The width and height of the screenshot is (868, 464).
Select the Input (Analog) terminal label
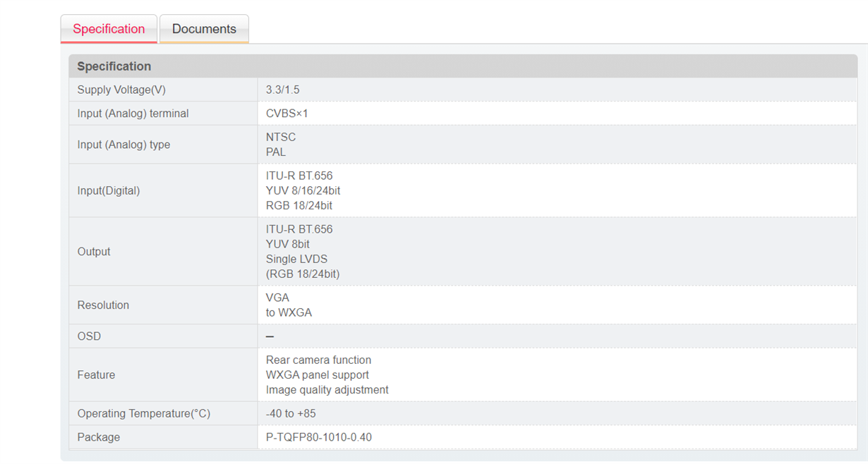tap(133, 114)
